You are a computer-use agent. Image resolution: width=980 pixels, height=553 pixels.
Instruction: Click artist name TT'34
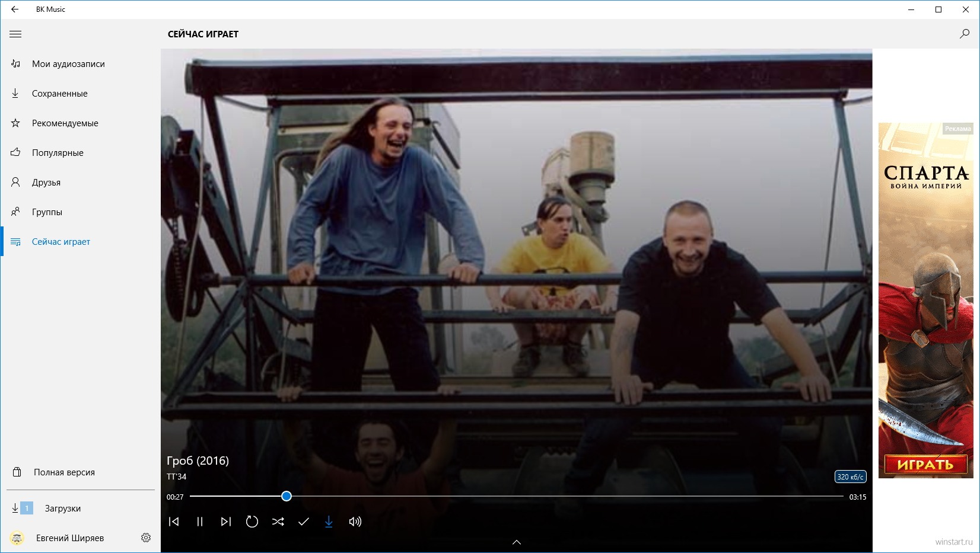(x=176, y=477)
